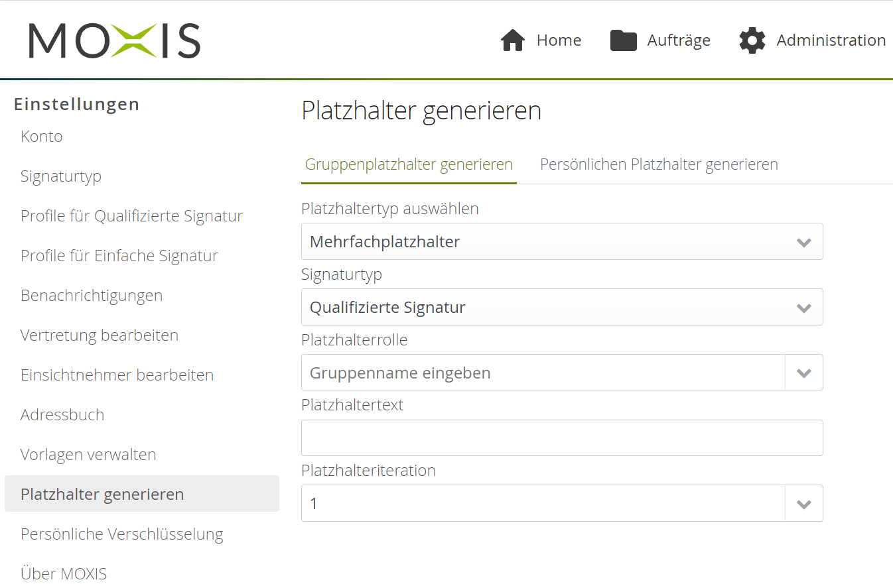The height and width of the screenshot is (588, 893).
Task: Switch to Persönlichen Platzhalter generieren tab
Action: click(x=659, y=164)
